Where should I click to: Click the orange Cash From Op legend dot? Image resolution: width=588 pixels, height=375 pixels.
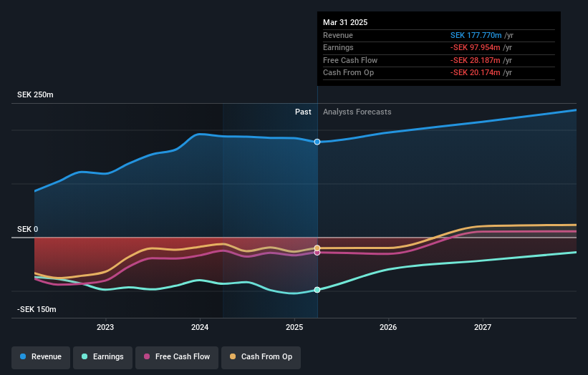click(x=233, y=356)
